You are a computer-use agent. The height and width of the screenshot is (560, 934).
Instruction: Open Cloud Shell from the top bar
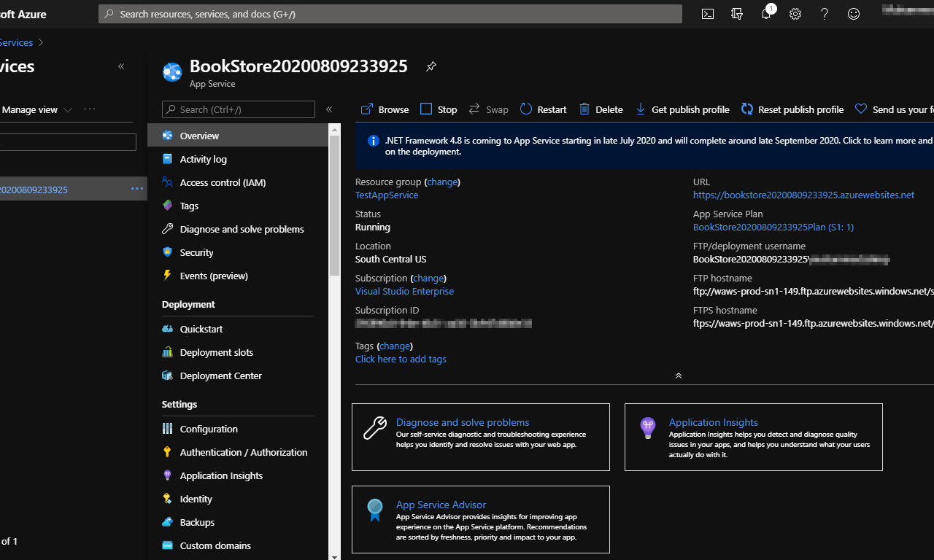pos(707,14)
